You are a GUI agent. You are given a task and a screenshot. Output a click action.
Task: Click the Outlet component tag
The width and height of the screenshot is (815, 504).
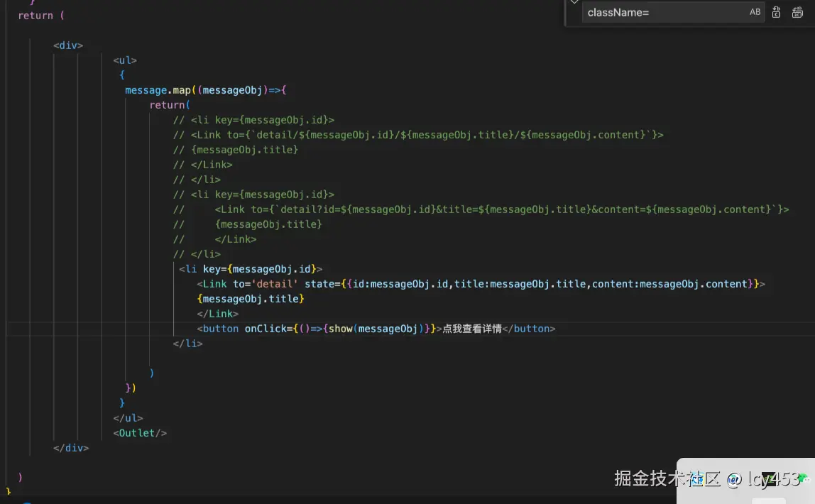140,432
